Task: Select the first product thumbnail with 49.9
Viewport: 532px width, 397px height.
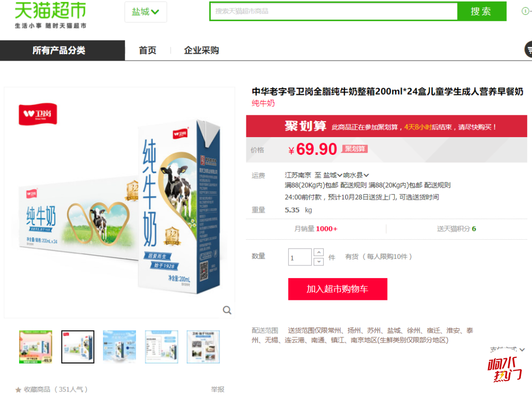Action: [35, 347]
